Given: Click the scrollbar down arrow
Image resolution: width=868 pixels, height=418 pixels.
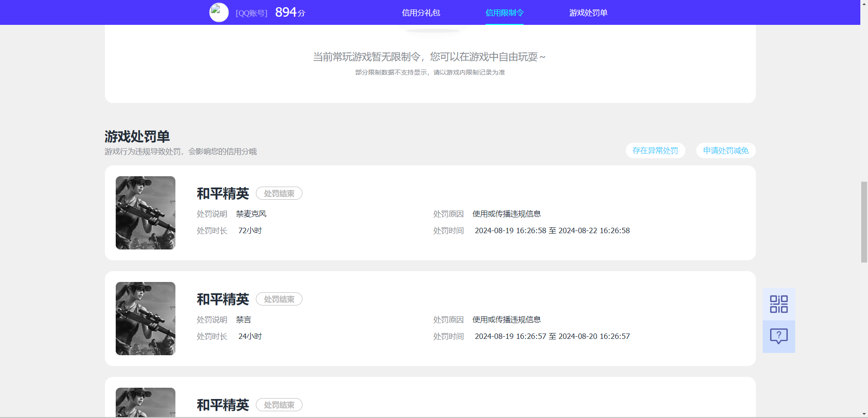Looking at the screenshot, I should 864,414.
